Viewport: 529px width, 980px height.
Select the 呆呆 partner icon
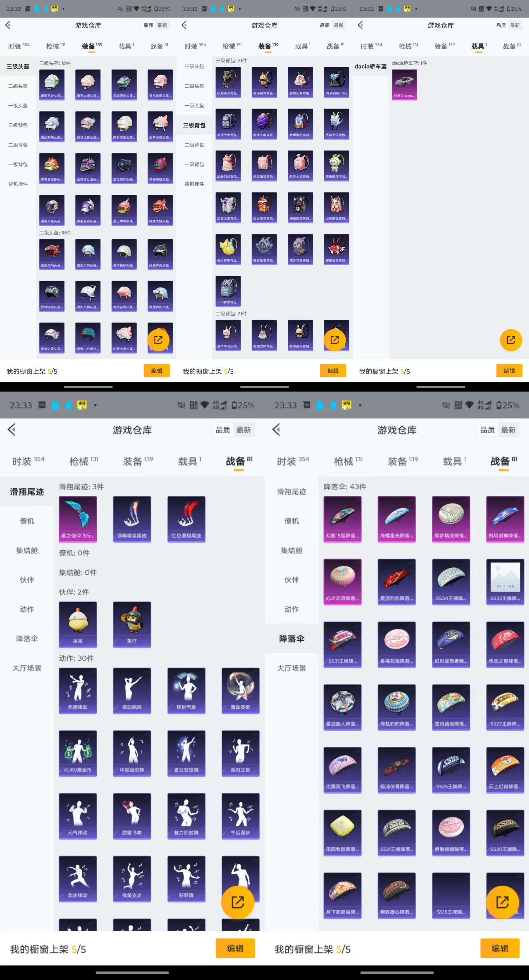coord(78,624)
